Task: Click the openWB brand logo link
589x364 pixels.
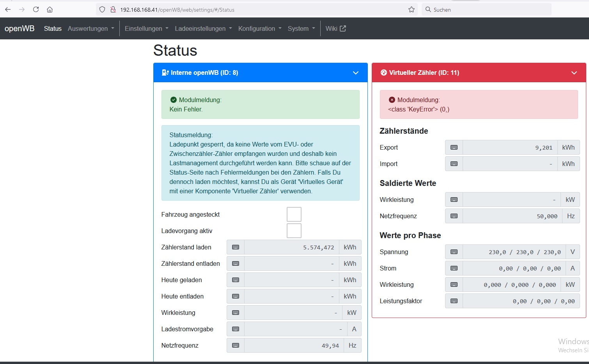Action: tap(20, 28)
